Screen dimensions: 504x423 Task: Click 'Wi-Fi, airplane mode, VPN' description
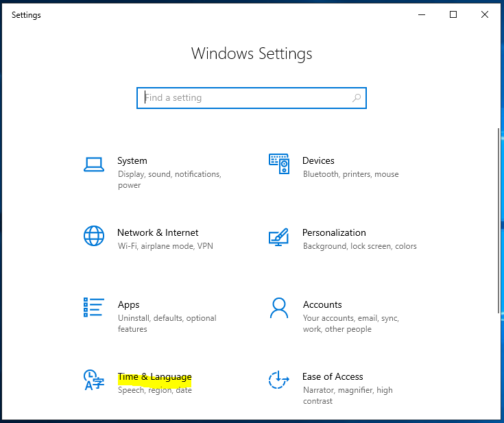(165, 246)
